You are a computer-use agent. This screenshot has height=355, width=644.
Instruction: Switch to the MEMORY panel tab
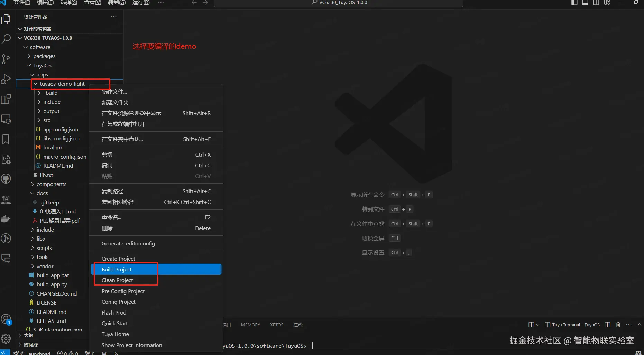point(250,325)
